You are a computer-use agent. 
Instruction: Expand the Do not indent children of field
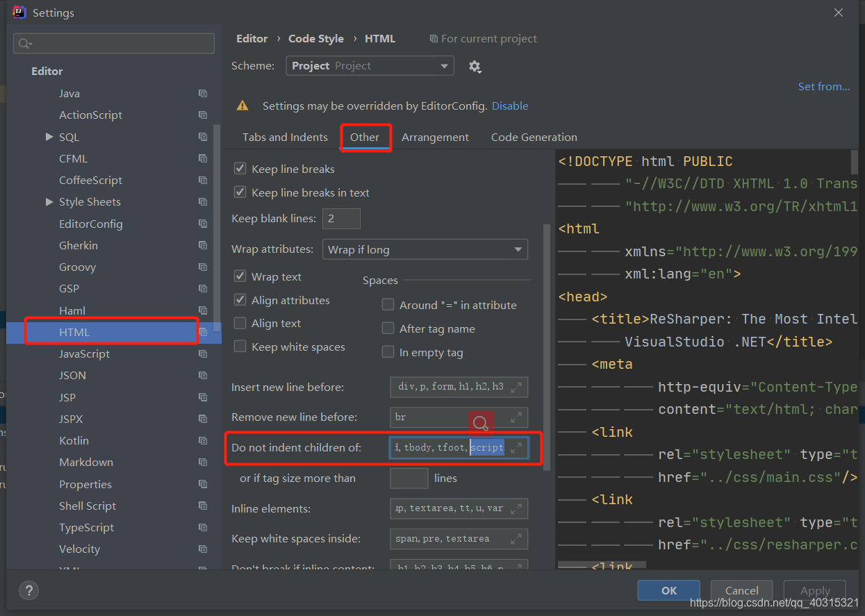tap(516, 448)
